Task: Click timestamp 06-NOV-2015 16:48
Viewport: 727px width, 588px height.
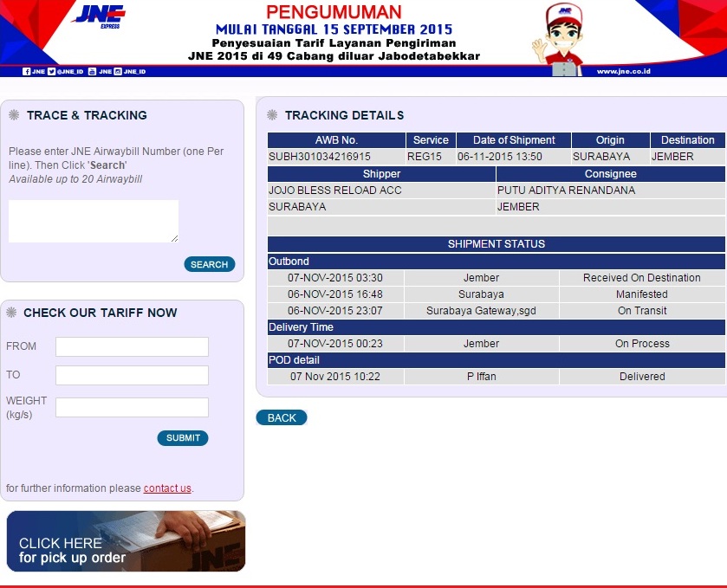Action: pyautogui.click(x=335, y=294)
